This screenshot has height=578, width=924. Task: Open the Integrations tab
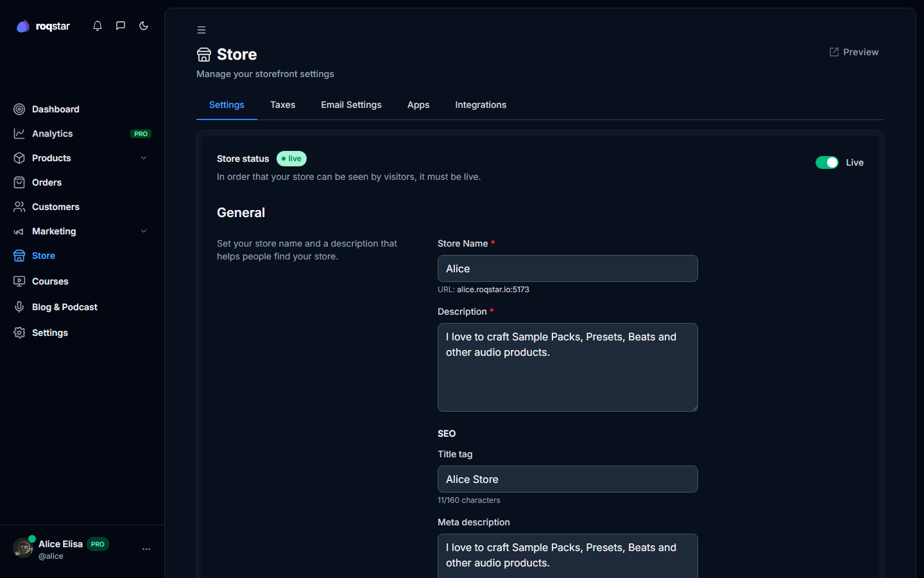481,105
